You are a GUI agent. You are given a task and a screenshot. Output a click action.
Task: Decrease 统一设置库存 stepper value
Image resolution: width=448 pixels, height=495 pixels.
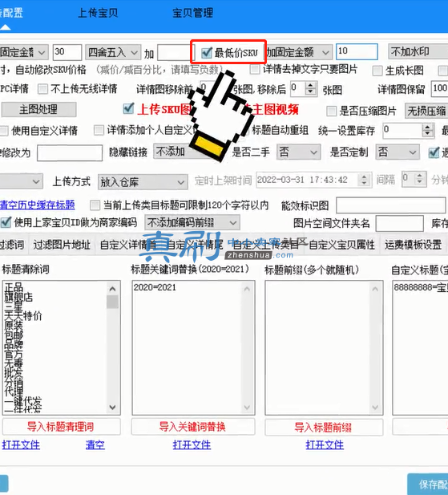[x=427, y=134]
